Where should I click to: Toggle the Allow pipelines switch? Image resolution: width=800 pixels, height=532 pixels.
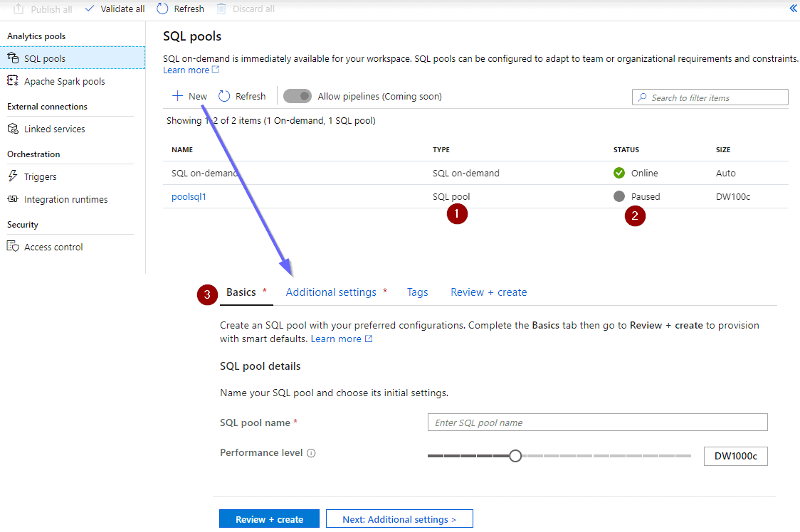pyautogui.click(x=297, y=95)
